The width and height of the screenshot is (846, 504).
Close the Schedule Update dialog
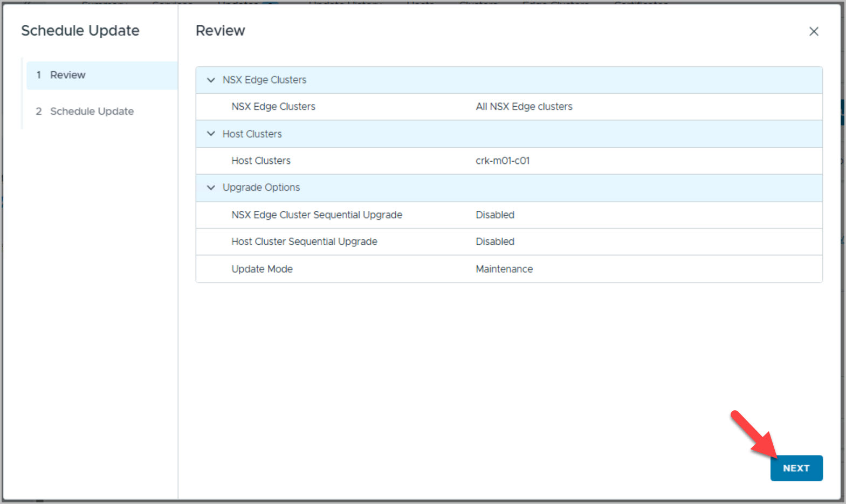point(814,32)
